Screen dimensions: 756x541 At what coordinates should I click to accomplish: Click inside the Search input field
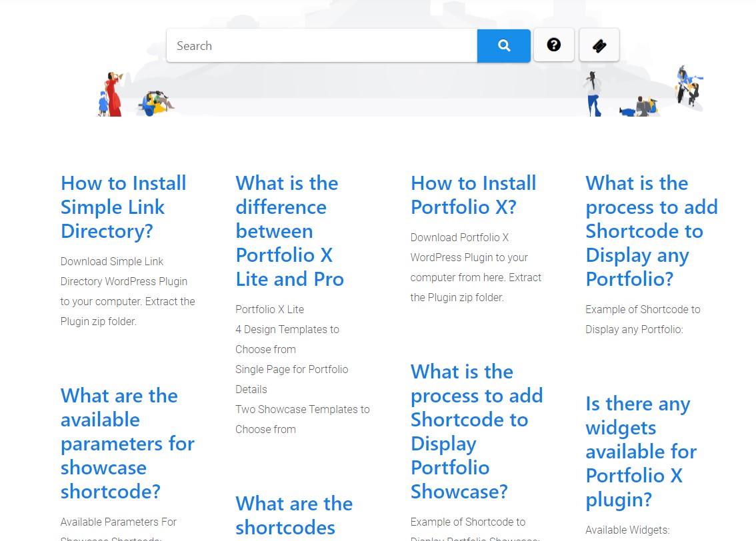click(320, 45)
